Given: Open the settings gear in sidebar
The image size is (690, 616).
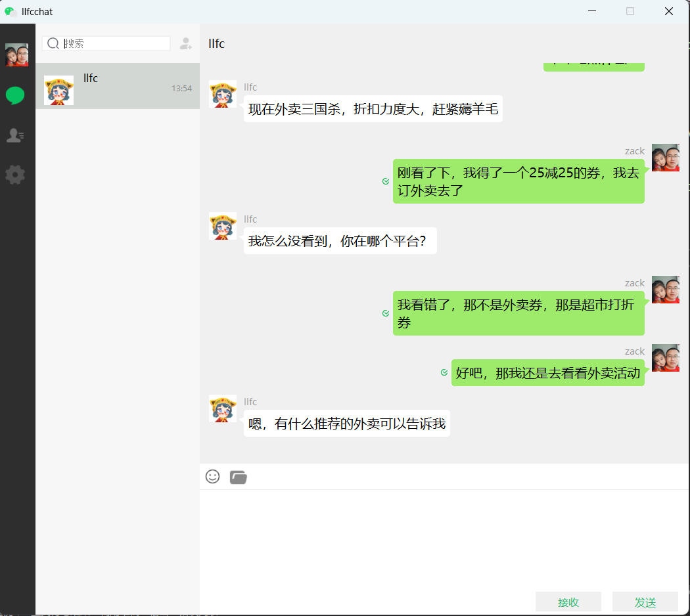Looking at the screenshot, I should tap(15, 175).
